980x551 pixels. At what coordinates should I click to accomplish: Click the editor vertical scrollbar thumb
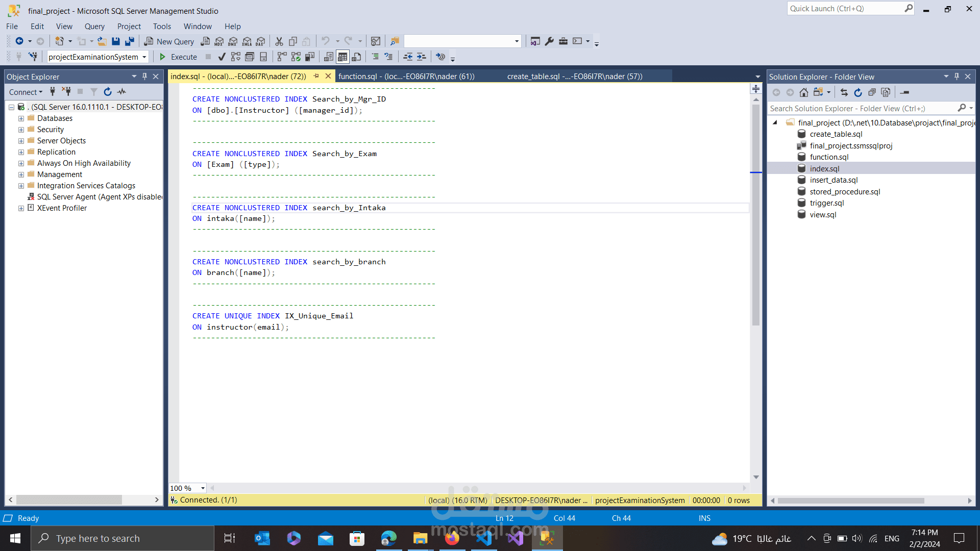point(756,214)
